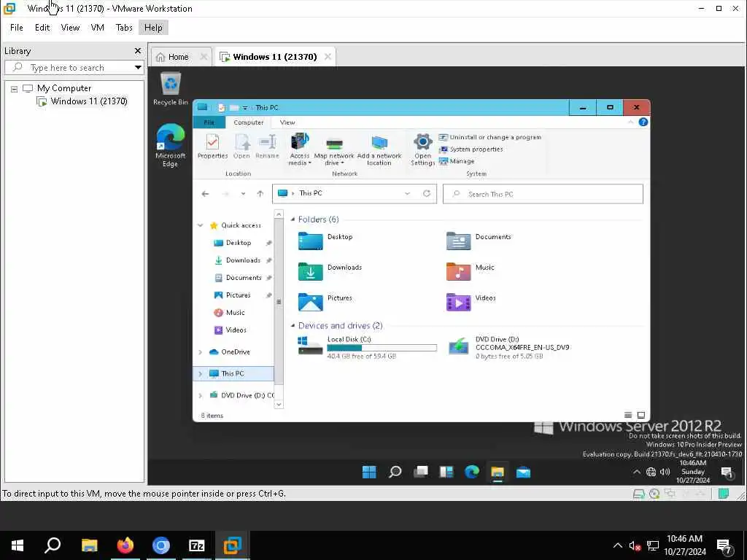Click the Explorer help question mark icon
Viewport: 747px width, 560px height.
click(x=643, y=122)
